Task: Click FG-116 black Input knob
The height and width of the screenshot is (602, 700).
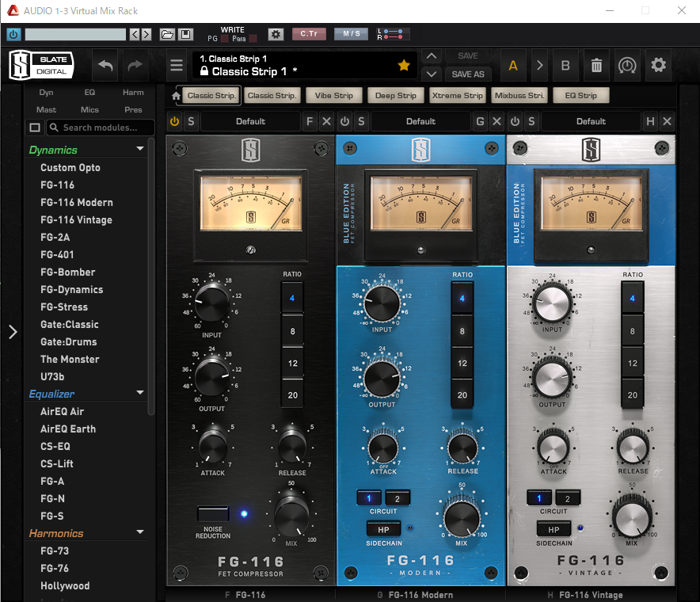Action: pos(211,303)
